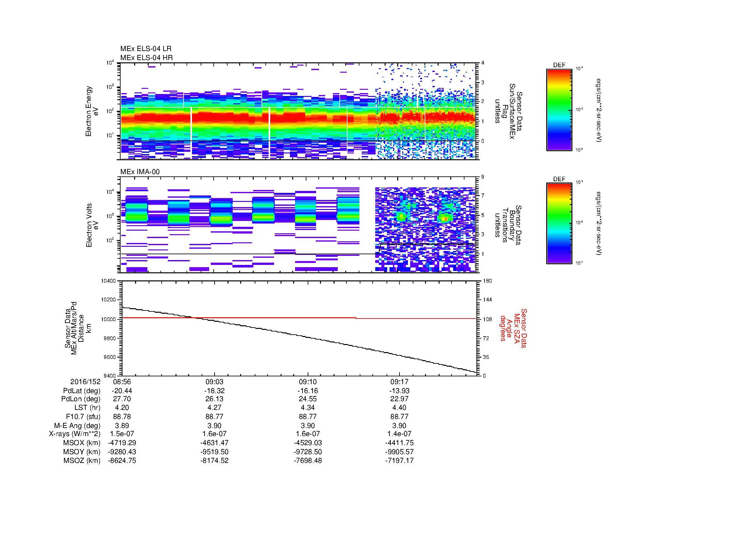Image resolution: width=756 pixels, height=534 pixels.
Task: Click the X-rays value '1.5e-07'
Action: [122, 434]
